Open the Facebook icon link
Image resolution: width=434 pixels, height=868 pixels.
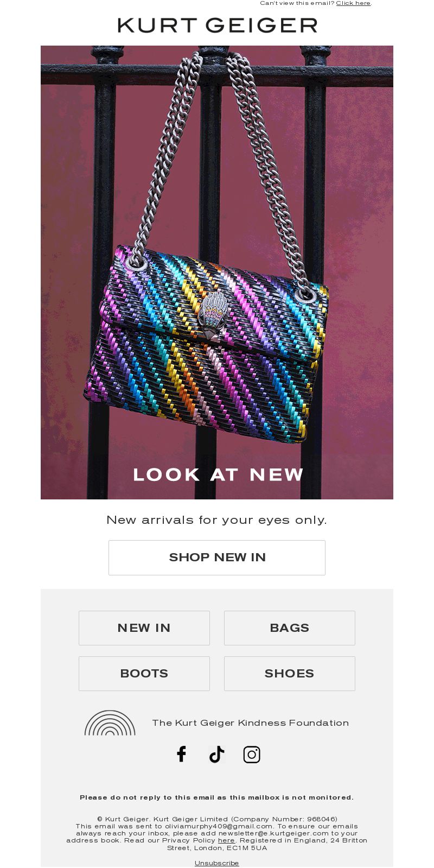182,754
